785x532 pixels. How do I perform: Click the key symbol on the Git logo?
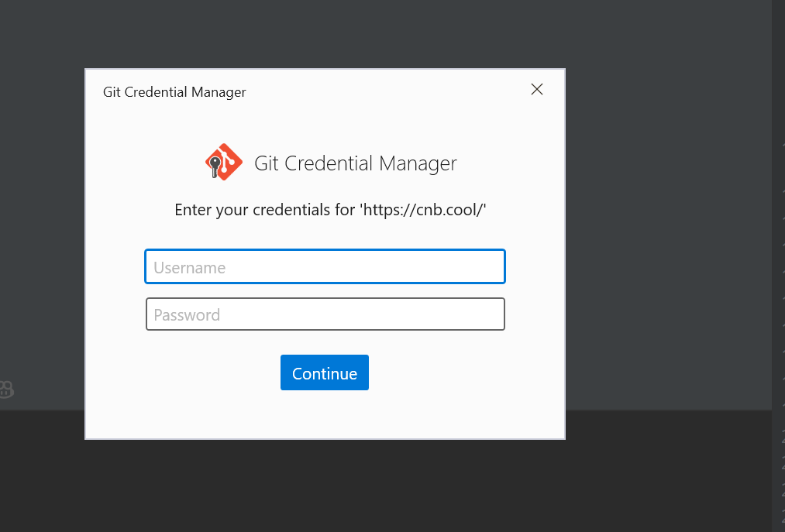point(215,166)
